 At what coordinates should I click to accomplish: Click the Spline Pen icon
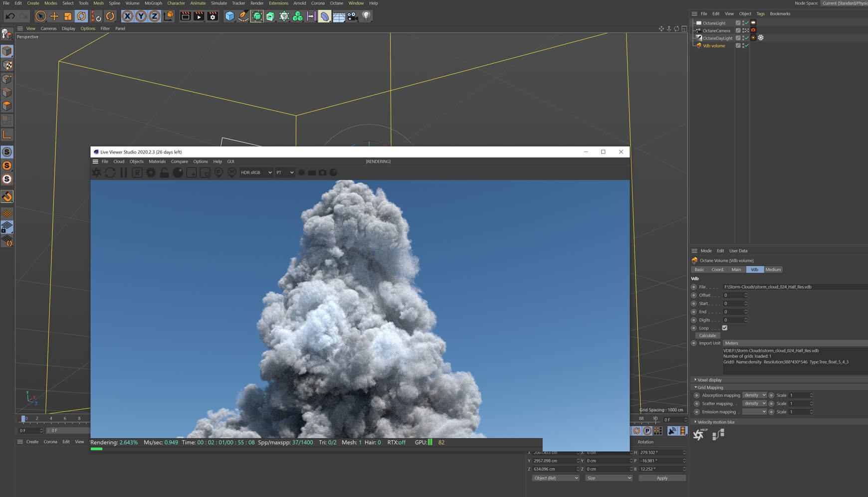[243, 16]
